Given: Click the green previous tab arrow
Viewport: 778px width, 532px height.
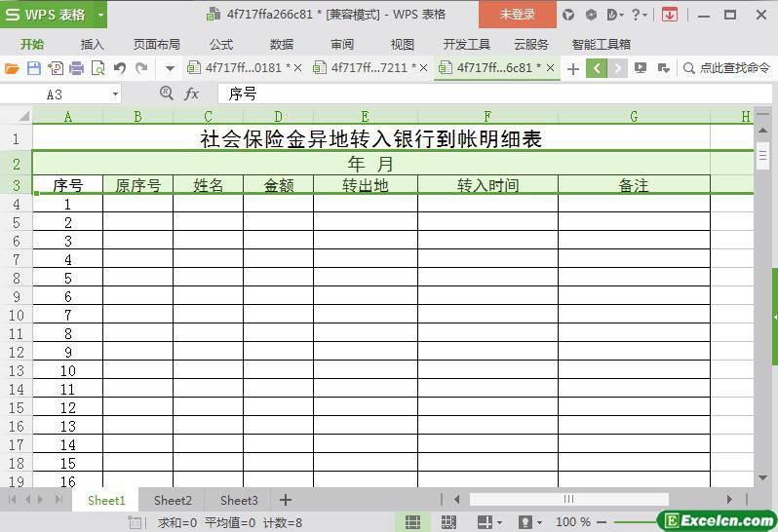Looking at the screenshot, I should pyautogui.click(x=597, y=68).
